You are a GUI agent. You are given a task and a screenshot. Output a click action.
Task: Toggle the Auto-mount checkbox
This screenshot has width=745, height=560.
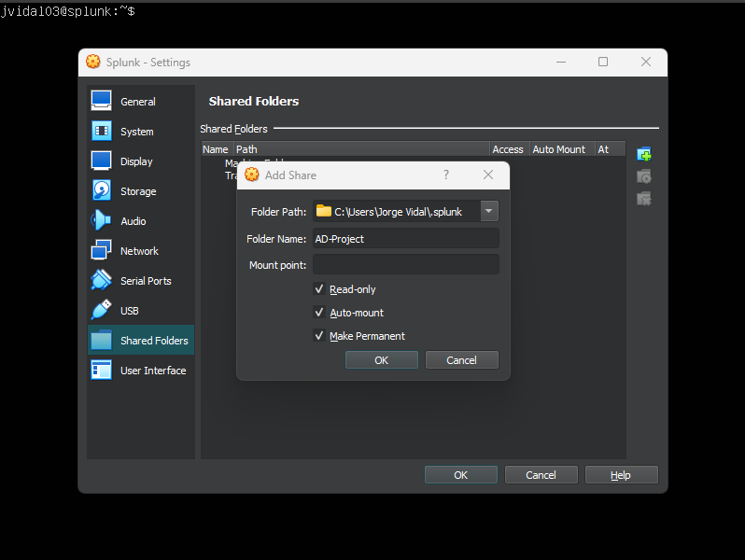tap(318, 312)
